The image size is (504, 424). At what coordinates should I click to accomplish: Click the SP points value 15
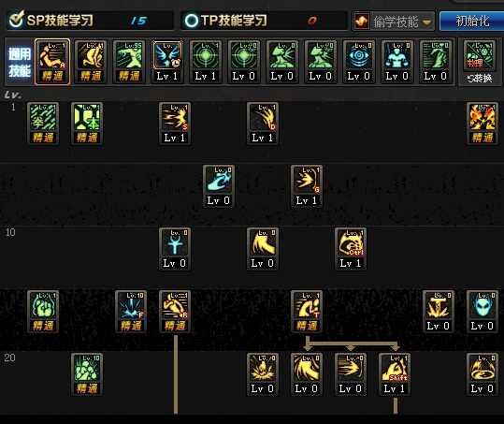pos(138,21)
